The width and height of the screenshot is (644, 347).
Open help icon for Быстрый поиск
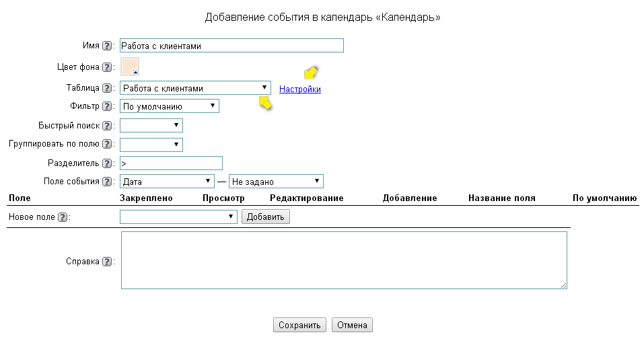point(106,126)
